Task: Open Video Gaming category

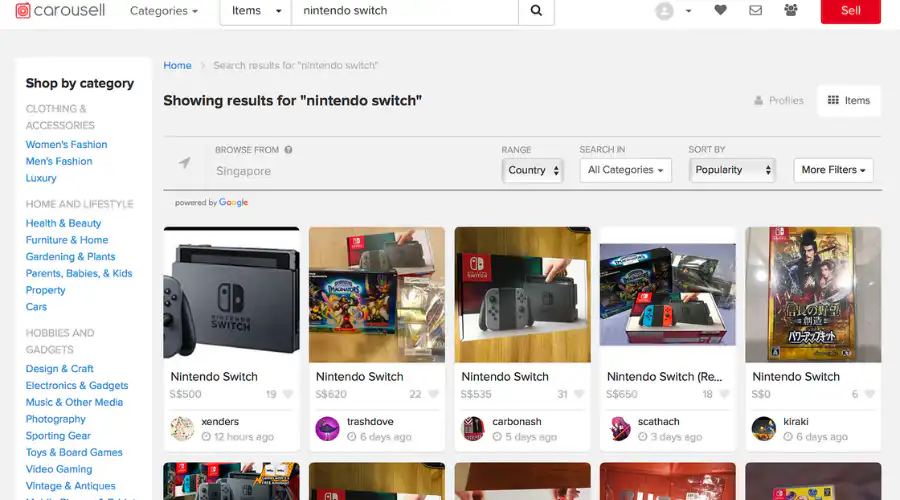Action: 59,469
